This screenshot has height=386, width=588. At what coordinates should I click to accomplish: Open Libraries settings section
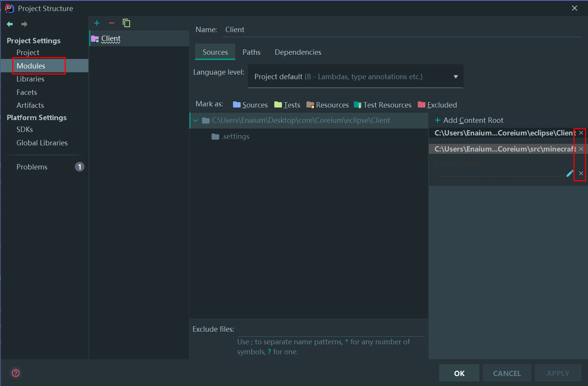tap(30, 79)
